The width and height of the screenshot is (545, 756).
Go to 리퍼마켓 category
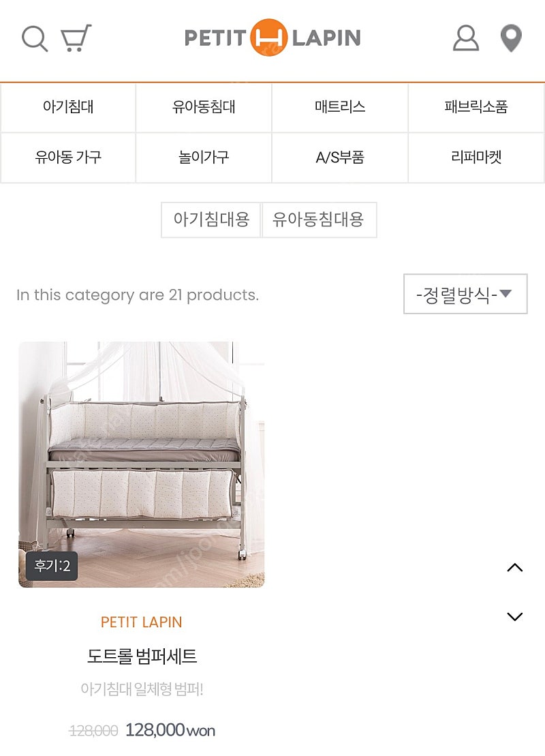point(476,157)
